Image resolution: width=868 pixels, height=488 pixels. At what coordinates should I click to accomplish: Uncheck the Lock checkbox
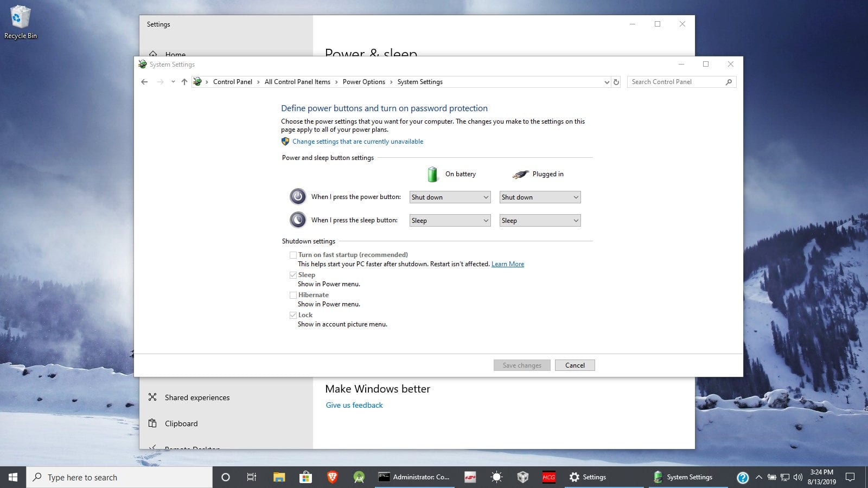pos(293,315)
